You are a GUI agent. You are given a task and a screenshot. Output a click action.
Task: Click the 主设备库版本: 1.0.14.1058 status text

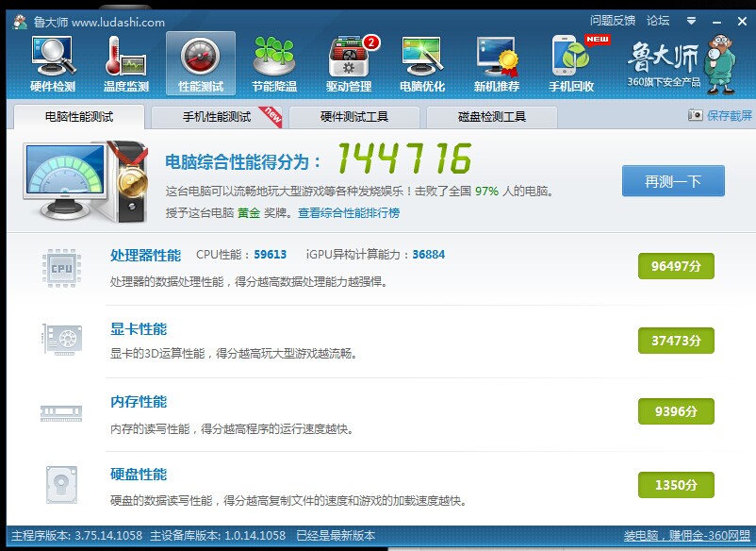(x=218, y=536)
